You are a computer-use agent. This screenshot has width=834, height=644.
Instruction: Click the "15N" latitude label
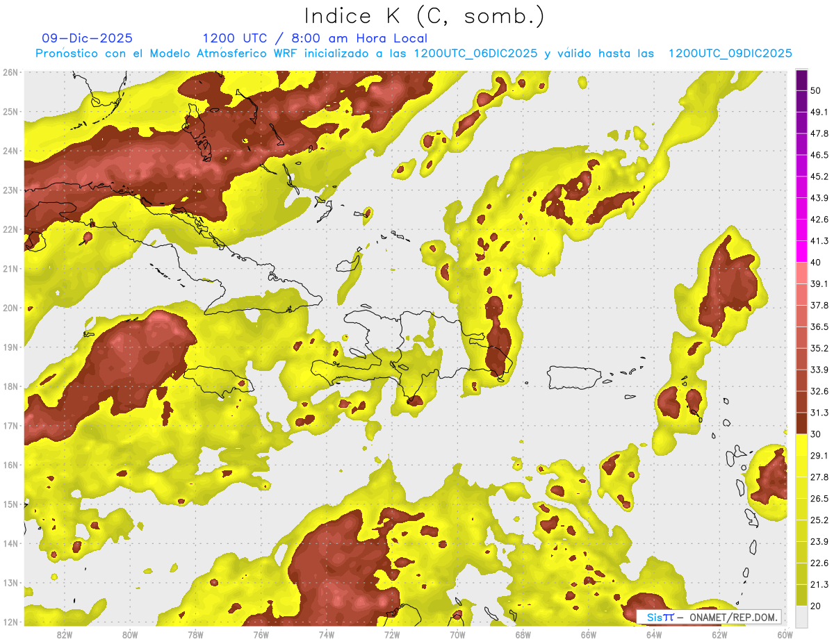(x=10, y=504)
